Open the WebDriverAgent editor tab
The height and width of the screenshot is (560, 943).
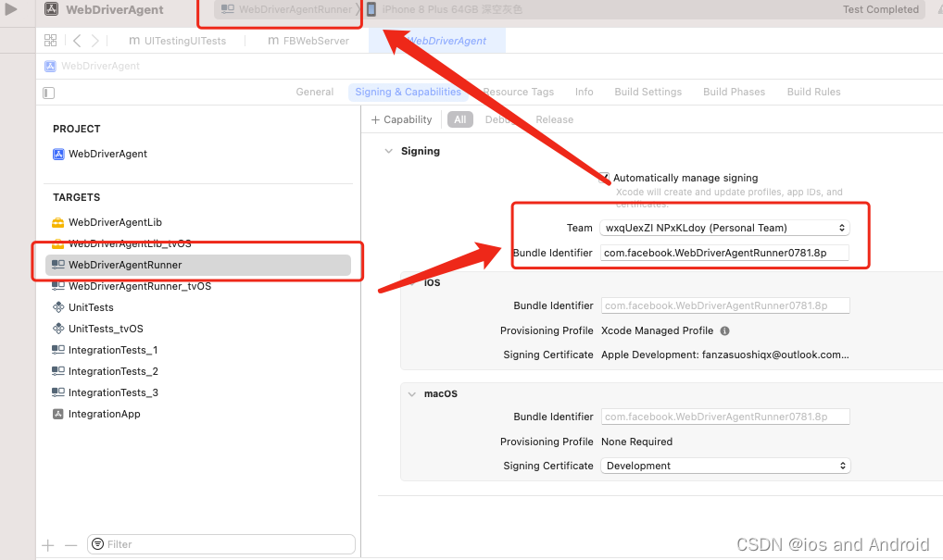click(437, 41)
